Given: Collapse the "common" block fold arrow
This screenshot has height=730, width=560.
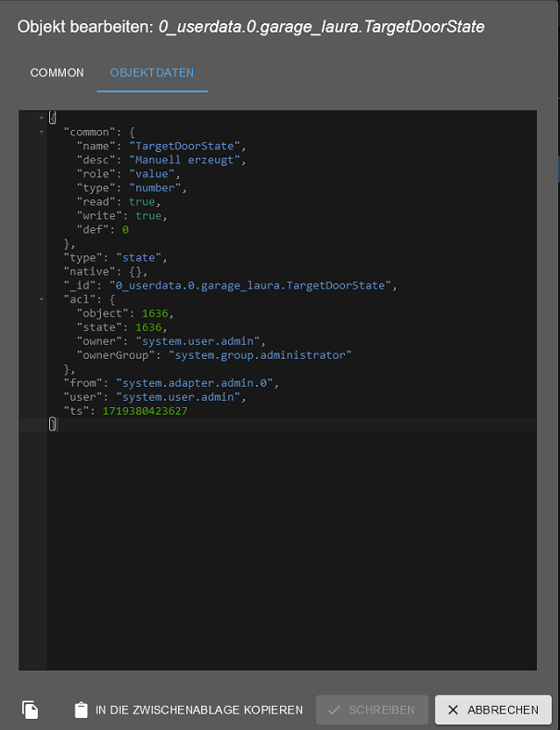Looking at the screenshot, I should [42, 132].
